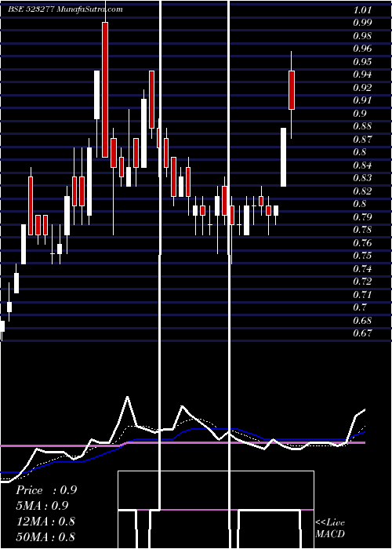Viewport: 392px width, 549px height.
Task: Click the 'Price : 0.9' readout
Action: [x=46, y=490]
